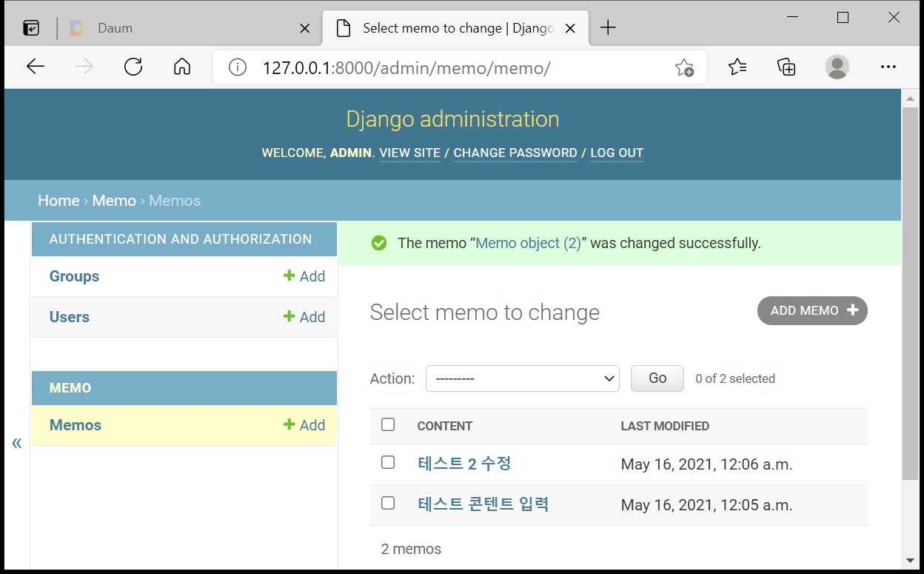Open the browser settings ellipsis menu

click(888, 67)
